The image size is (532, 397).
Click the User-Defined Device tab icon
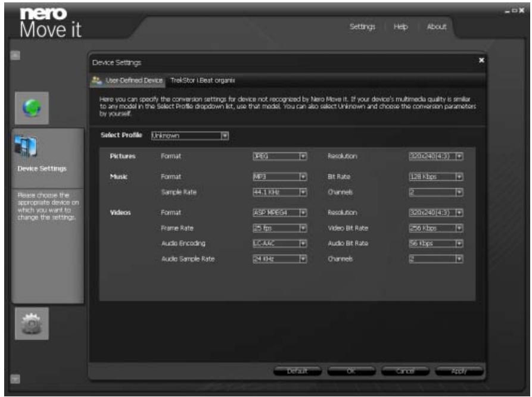(97, 80)
